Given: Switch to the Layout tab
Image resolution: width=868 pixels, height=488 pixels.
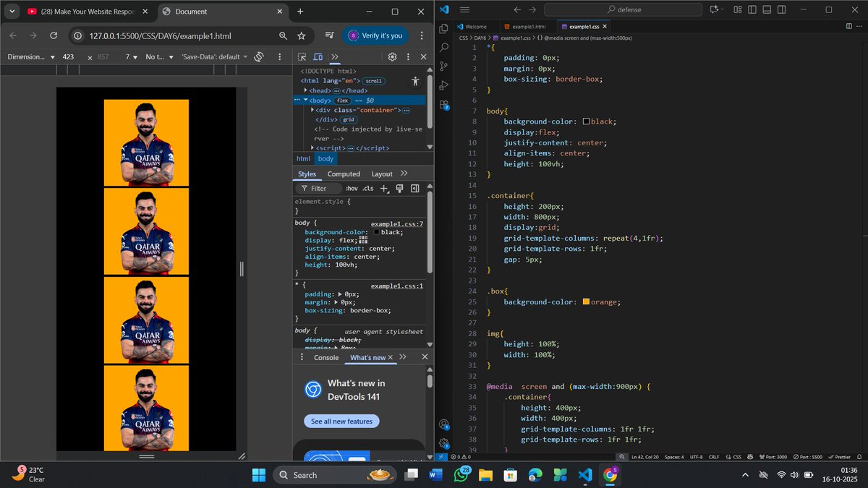Looking at the screenshot, I should point(382,174).
